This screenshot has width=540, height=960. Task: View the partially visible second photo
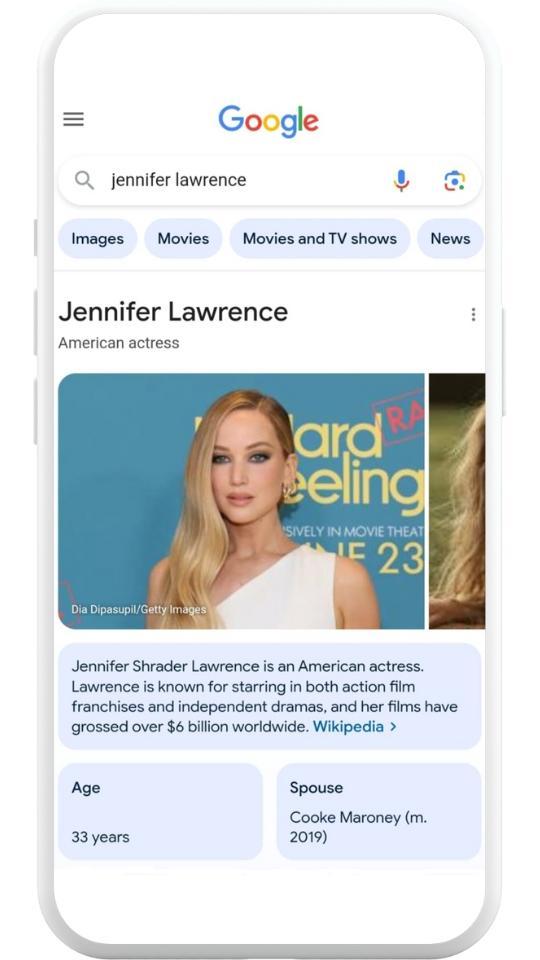click(x=457, y=501)
